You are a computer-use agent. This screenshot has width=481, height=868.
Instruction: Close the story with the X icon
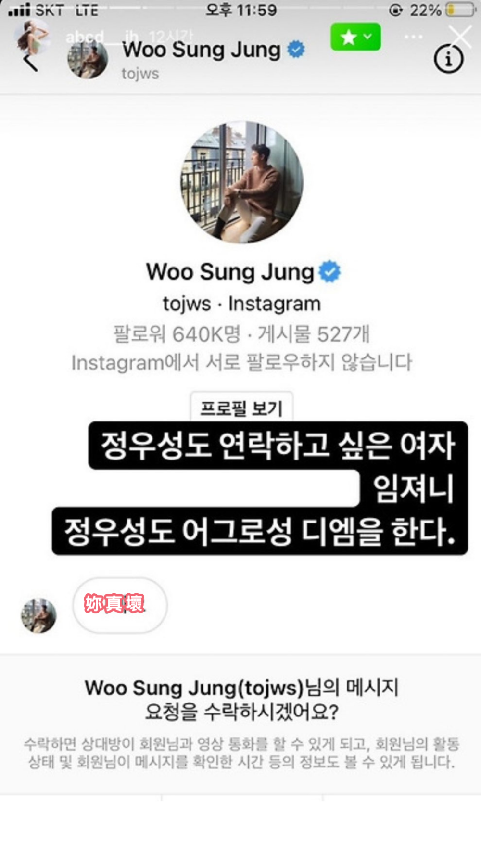coord(460,37)
